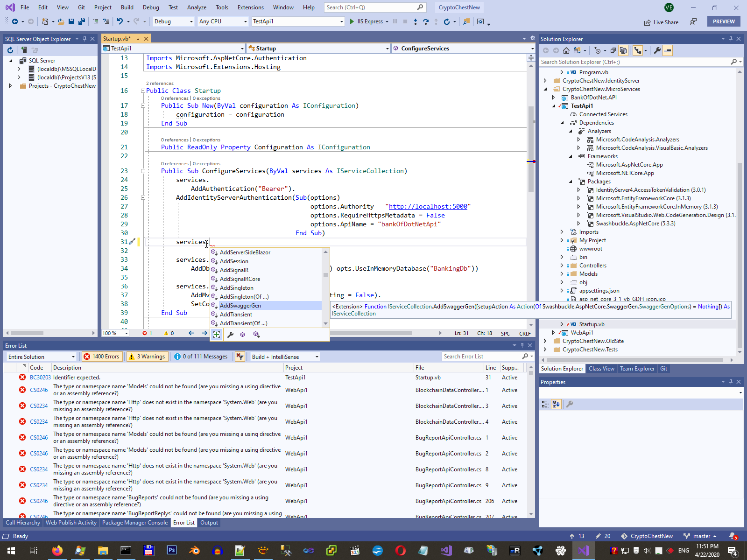Click Solution Explorer Home icon
The width and height of the screenshot is (747, 560).
point(566,50)
